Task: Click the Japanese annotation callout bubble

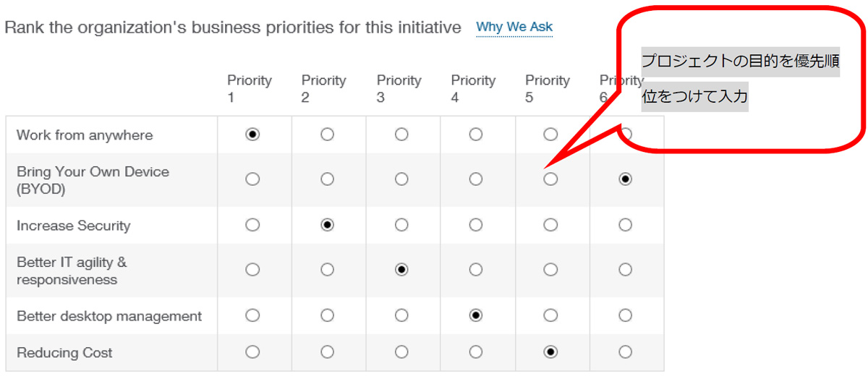Action: [x=740, y=78]
